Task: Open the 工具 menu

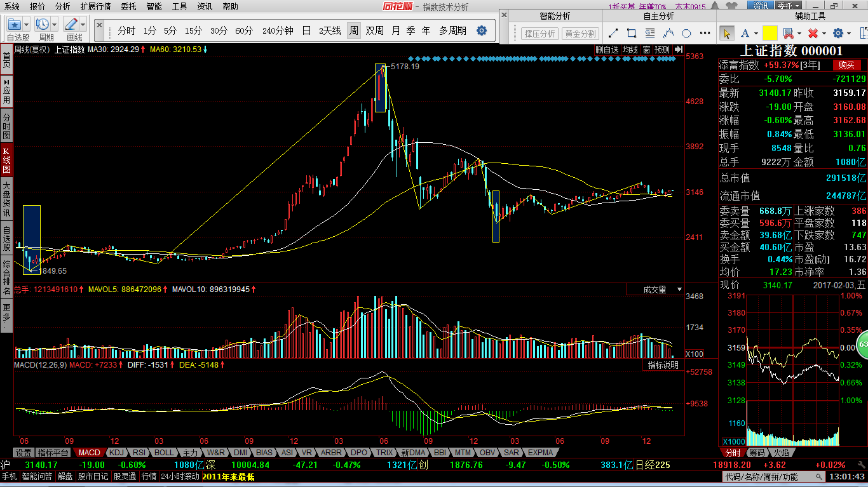Action: pyautogui.click(x=179, y=6)
